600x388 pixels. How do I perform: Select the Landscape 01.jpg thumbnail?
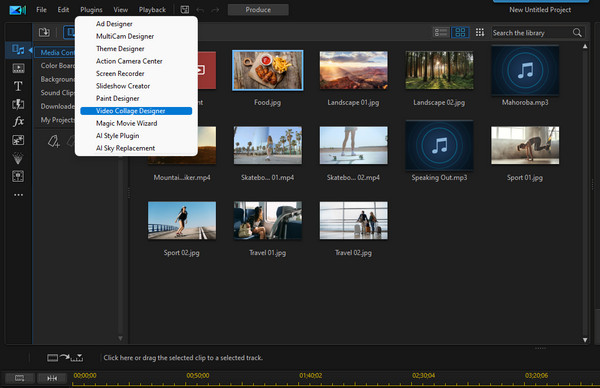[x=353, y=70]
